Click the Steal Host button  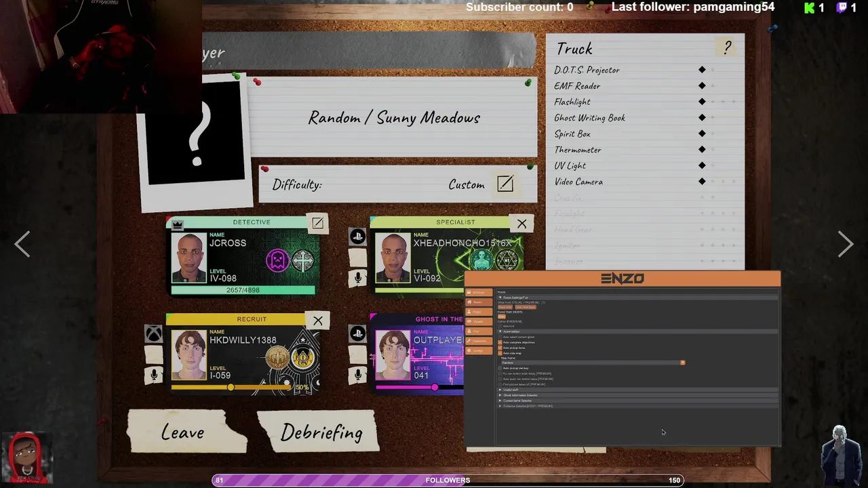pyautogui.click(x=505, y=307)
